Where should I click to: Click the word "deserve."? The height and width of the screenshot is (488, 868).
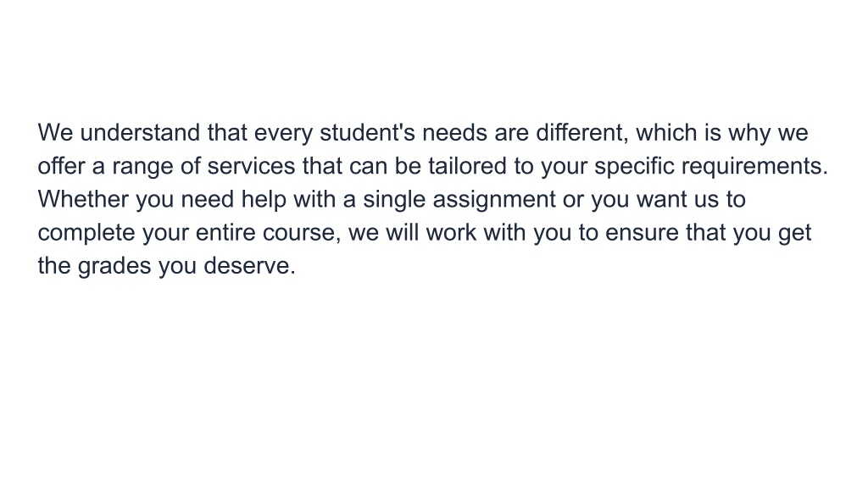click(250, 265)
